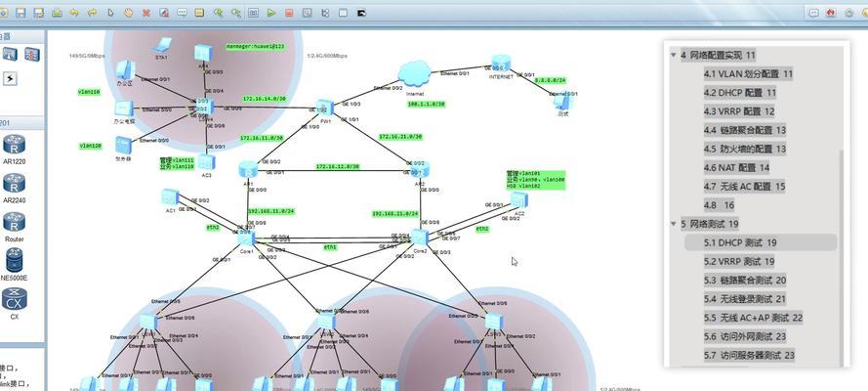Go to 4.6 NAT 配置
Viewport: 868px width, 391px height.
tap(737, 168)
